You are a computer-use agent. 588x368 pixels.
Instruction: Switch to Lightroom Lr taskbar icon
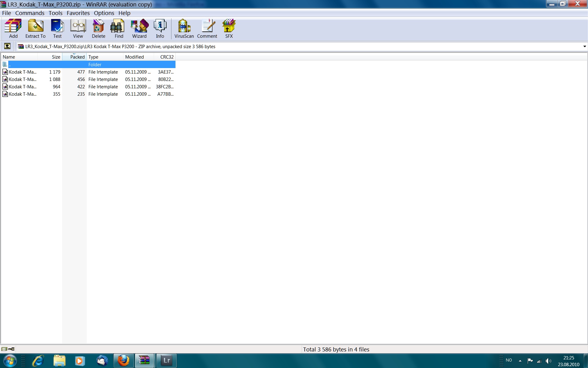[167, 361]
